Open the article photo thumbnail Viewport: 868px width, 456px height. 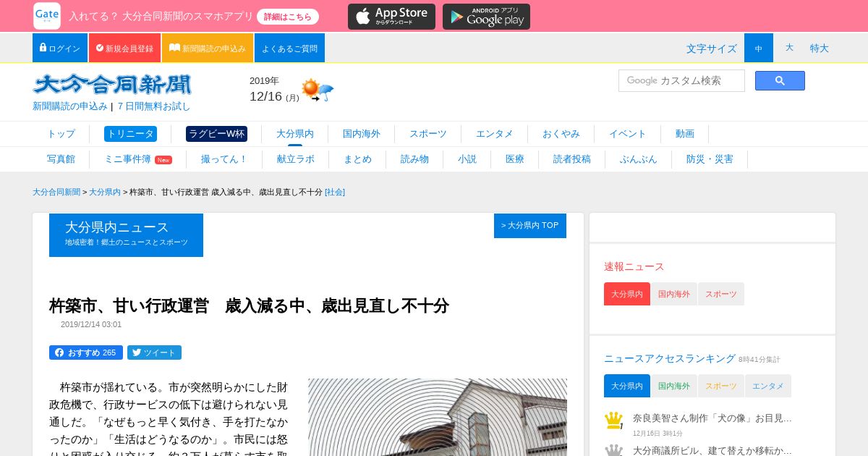438,417
